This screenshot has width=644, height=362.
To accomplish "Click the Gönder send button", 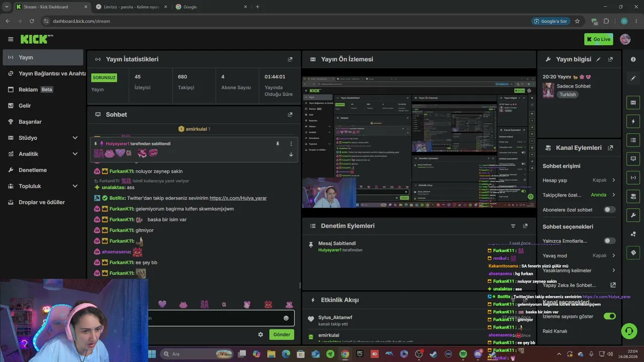I will pos(282,334).
